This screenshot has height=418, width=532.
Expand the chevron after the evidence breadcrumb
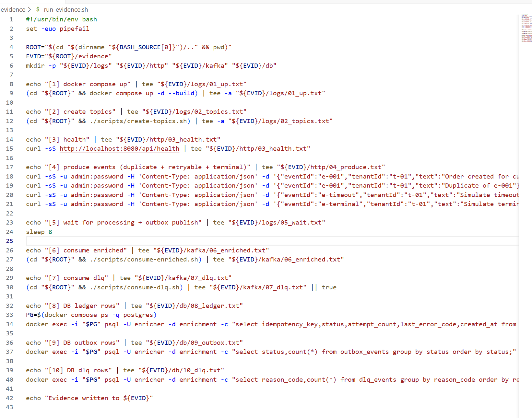point(29,9)
